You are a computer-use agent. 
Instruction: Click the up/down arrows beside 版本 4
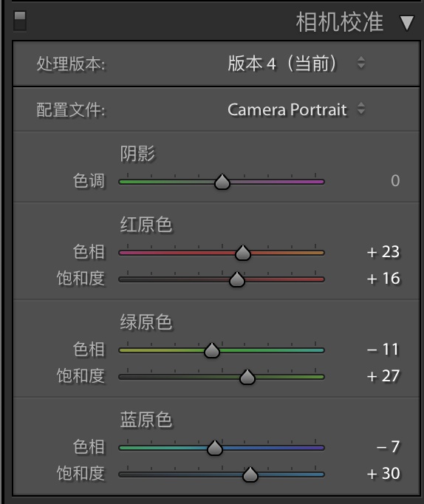(x=361, y=63)
